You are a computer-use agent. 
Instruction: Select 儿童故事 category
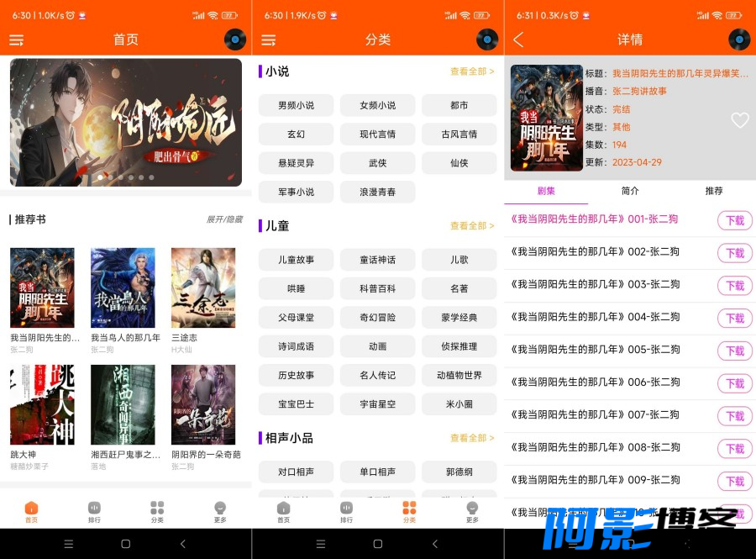296,260
